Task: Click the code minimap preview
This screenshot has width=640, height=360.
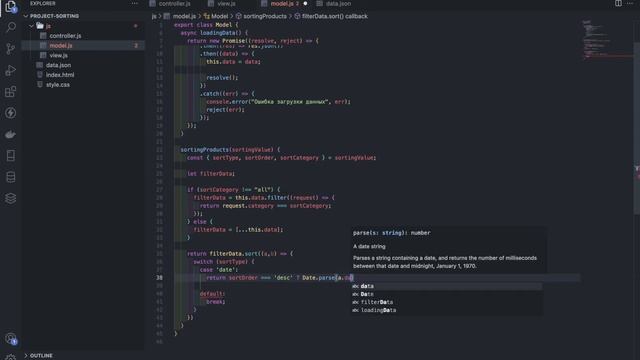Action: pos(607,40)
